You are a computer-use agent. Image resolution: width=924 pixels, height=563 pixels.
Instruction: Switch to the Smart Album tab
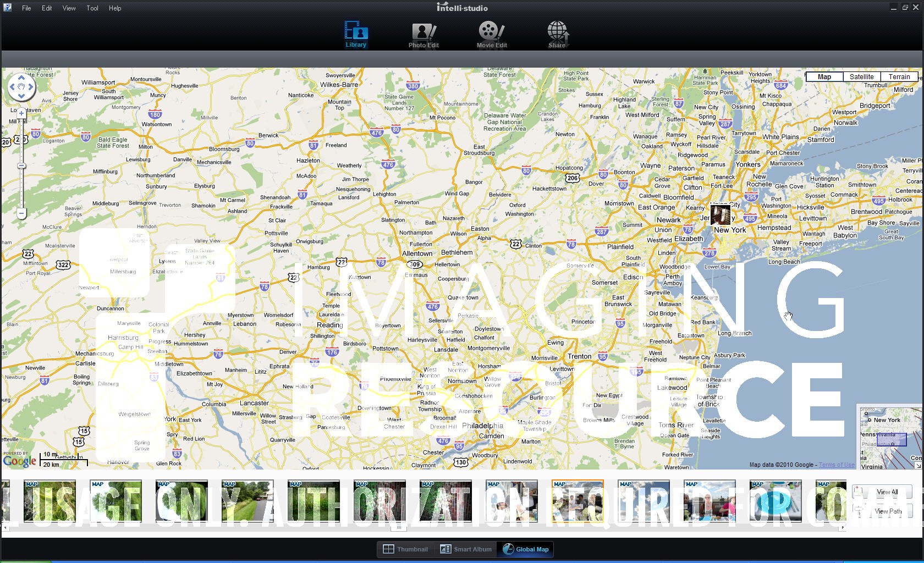pos(466,549)
